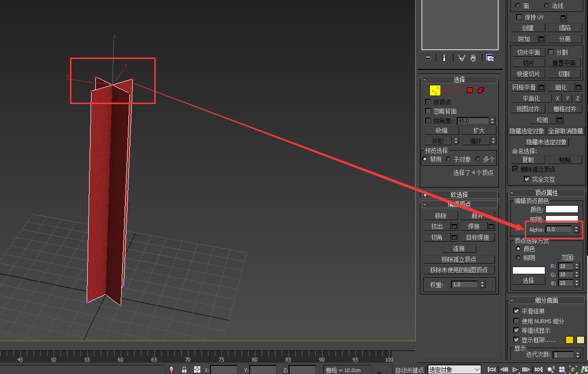588x374 pixels.
Task: Click the selection lock icon
Action: click(x=184, y=370)
